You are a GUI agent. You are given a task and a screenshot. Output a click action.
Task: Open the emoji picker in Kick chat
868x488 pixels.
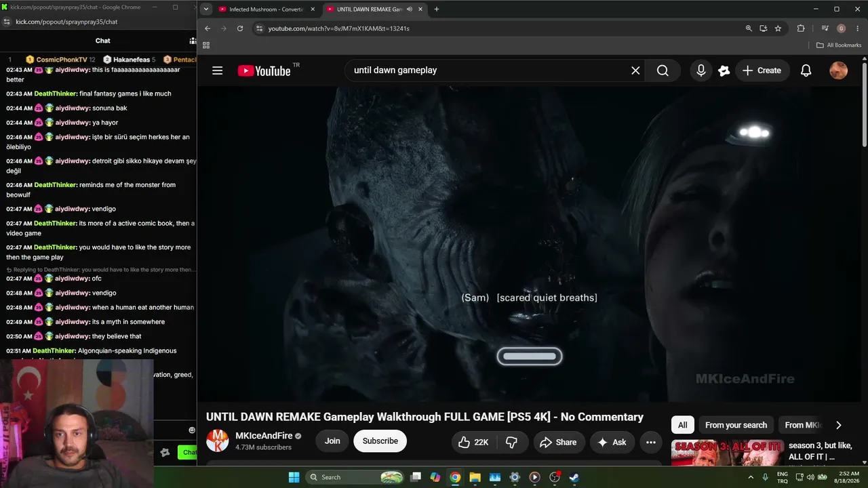[x=191, y=430]
